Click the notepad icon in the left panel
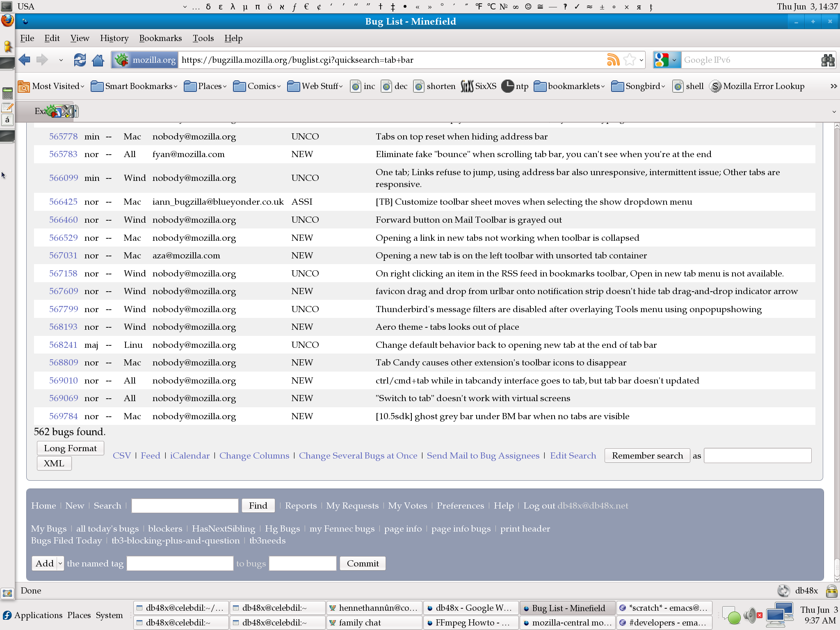This screenshot has width=840, height=630. coord(7,107)
